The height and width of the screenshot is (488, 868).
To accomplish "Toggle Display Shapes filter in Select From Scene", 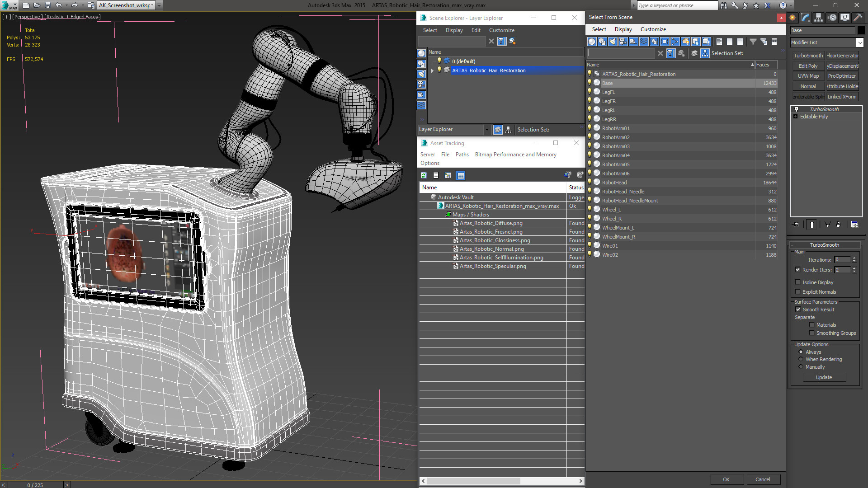I will point(602,42).
